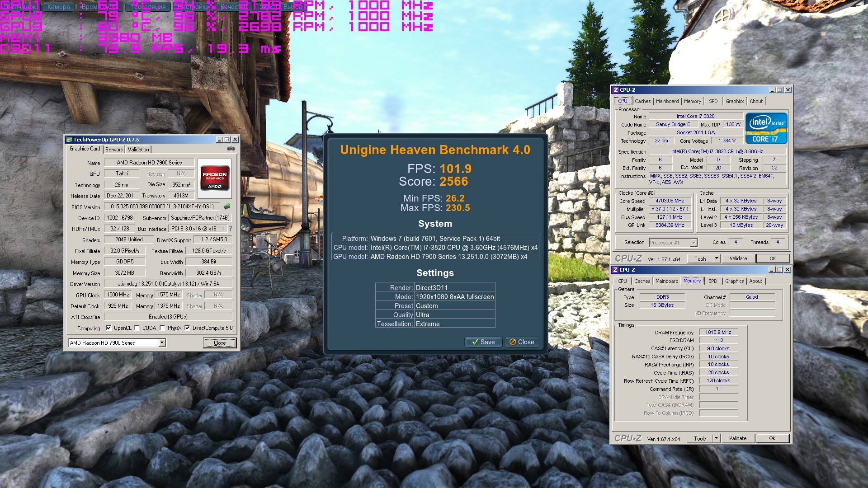The height and width of the screenshot is (488, 868).
Task: Click Validate in the bottom CPU-Z window
Action: click(738, 438)
